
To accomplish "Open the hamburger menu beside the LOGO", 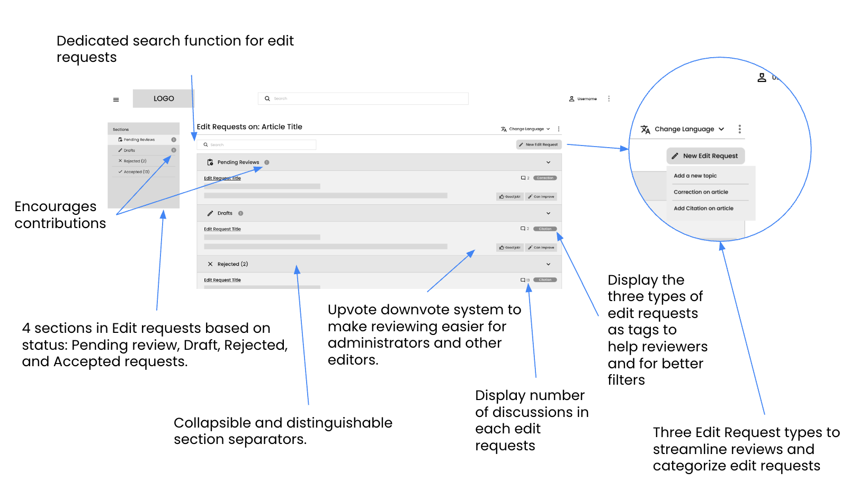I will point(116,99).
